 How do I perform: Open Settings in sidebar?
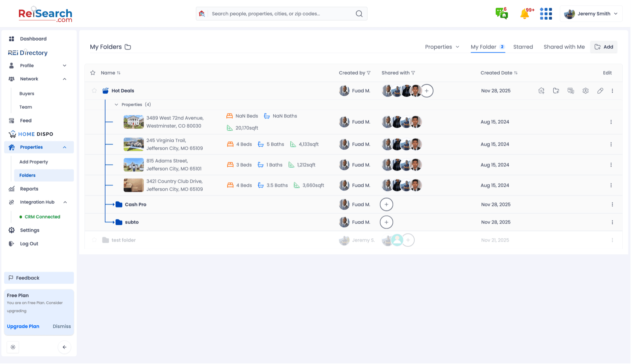point(30,230)
